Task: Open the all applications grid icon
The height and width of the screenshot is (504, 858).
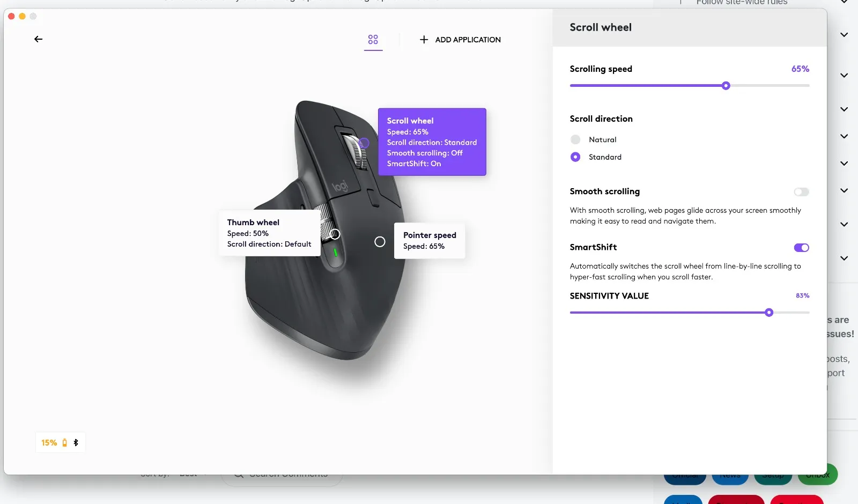Action: 373,40
